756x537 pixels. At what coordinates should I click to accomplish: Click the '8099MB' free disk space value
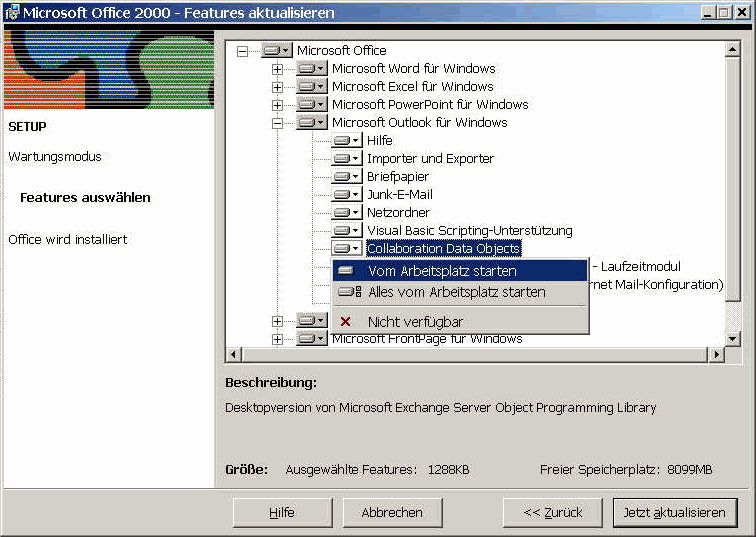click(689, 470)
